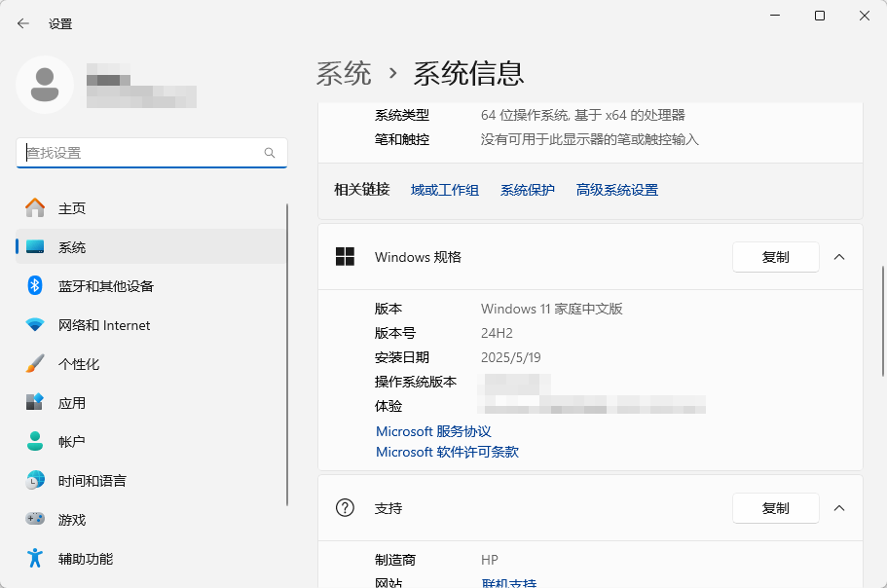Copy Windows 规格 using the 复制 button
The width and height of the screenshot is (887, 588).
775,256
